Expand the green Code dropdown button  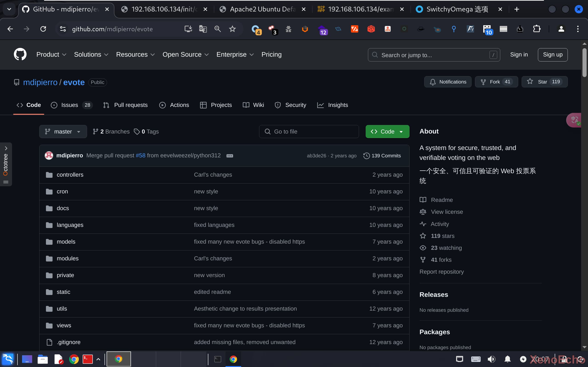(x=387, y=132)
